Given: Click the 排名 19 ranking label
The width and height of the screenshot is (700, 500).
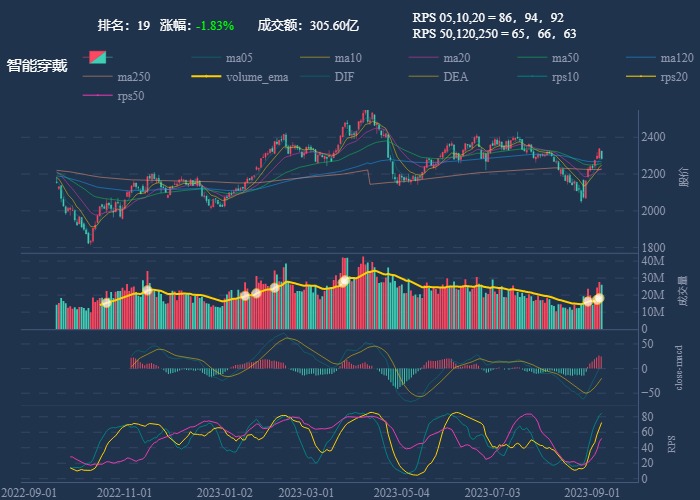Looking at the screenshot, I should 123,25.
